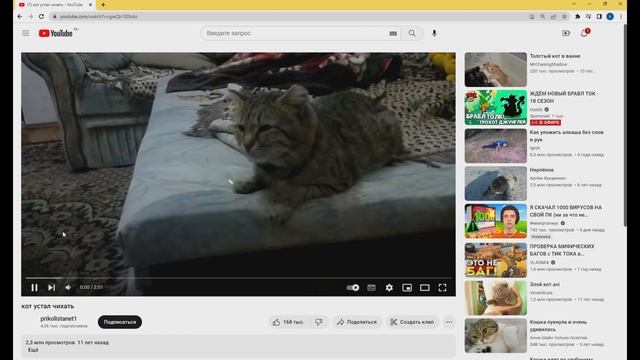Image resolution: width=640 pixels, height=360 pixels.
Task: Create a clip with Создать клип
Action: click(412, 322)
